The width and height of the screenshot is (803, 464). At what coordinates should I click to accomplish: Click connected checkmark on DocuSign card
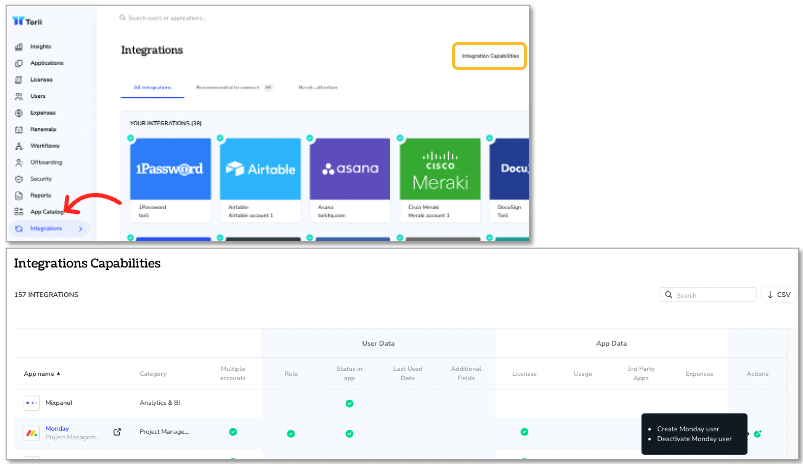(x=490, y=138)
